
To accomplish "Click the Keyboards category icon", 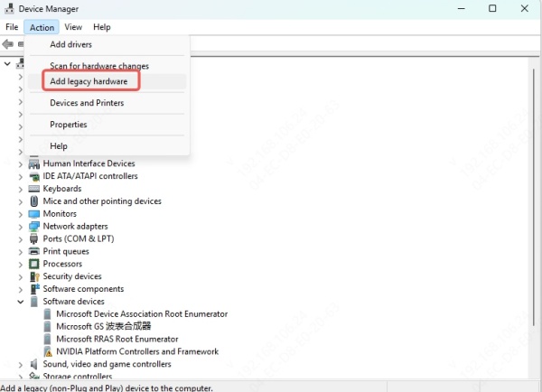I will (x=34, y=189).
